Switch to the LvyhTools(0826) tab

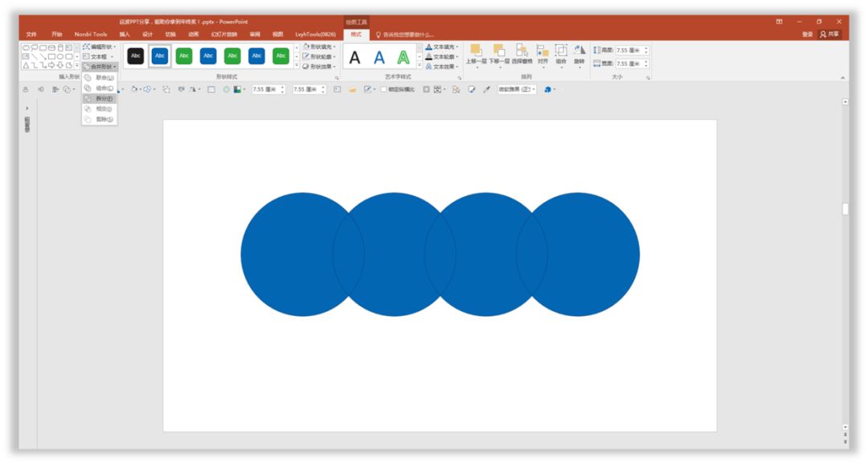click(x=316, y=35)
